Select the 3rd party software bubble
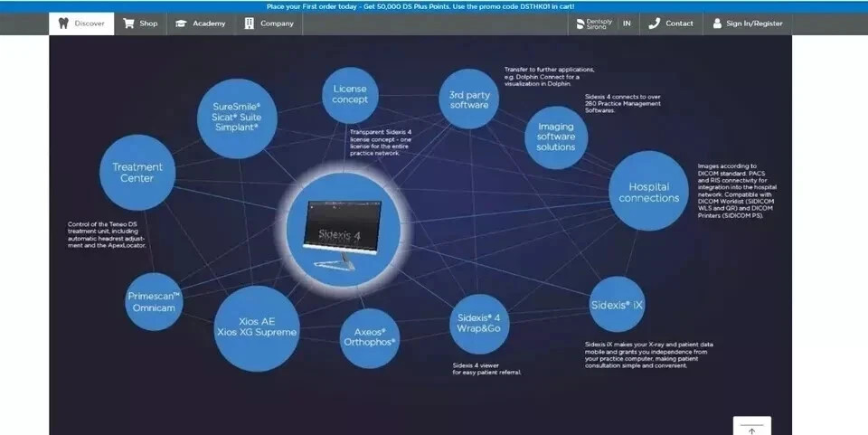 coord(469,99)
